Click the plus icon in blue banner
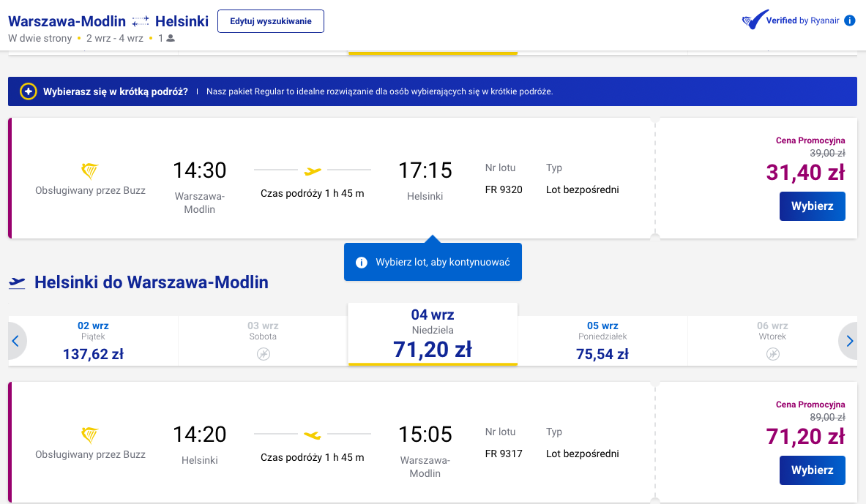Screen dimensions: 866x504 coord(28,91)
